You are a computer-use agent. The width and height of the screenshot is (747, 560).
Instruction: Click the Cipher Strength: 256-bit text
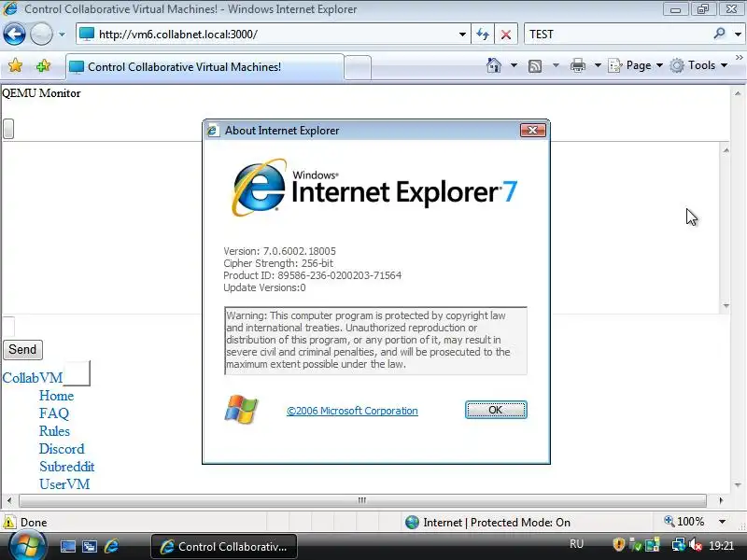point(278,263)
